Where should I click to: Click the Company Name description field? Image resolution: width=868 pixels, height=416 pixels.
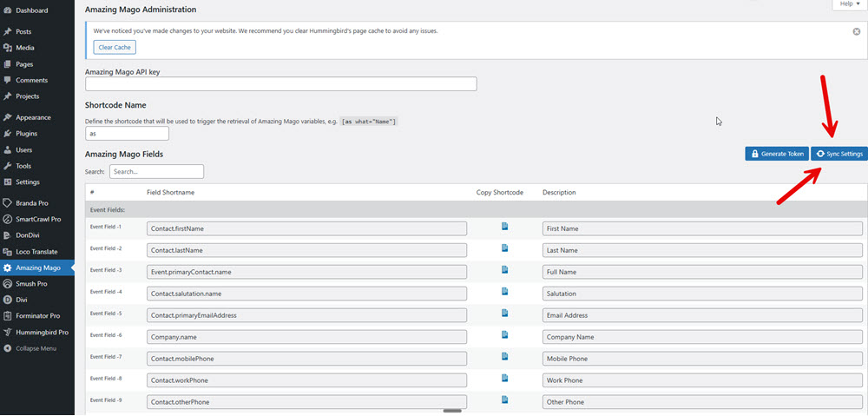point(702,337)
